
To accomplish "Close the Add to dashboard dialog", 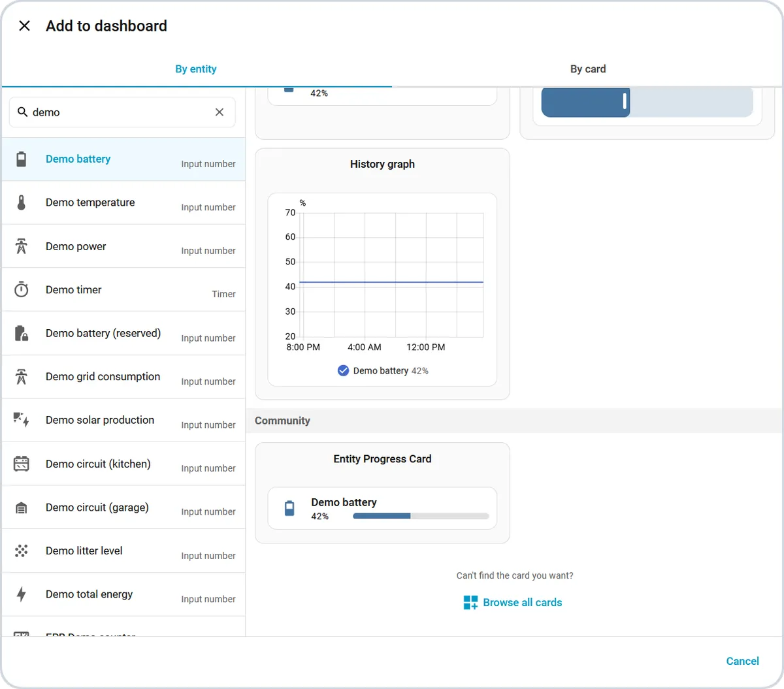I will (x=24, y=26).
